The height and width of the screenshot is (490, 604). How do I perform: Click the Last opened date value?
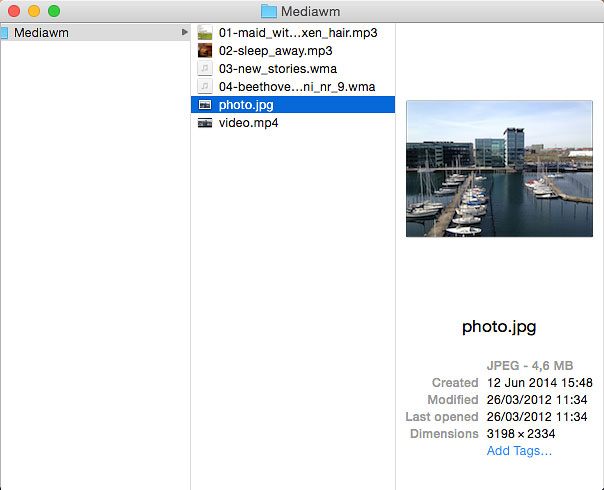537,416
